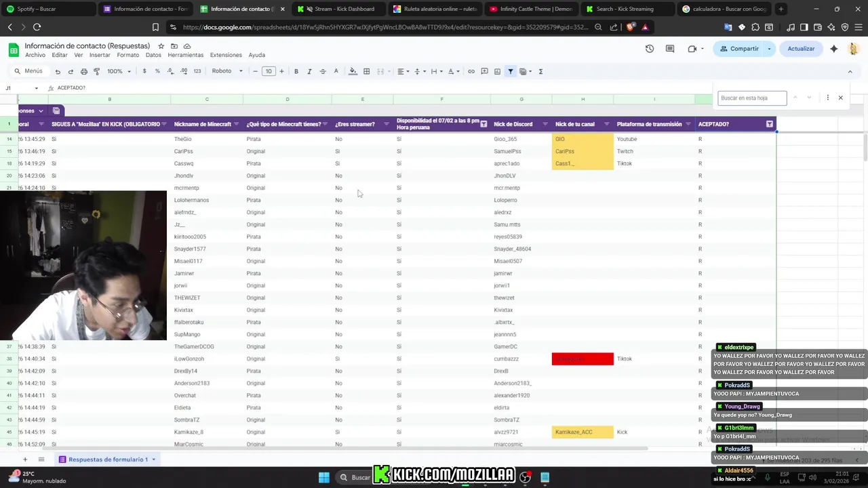Screen dimensions: 868x488
Task: Open the zoom 100% dropdown
Action: [118, 71]
